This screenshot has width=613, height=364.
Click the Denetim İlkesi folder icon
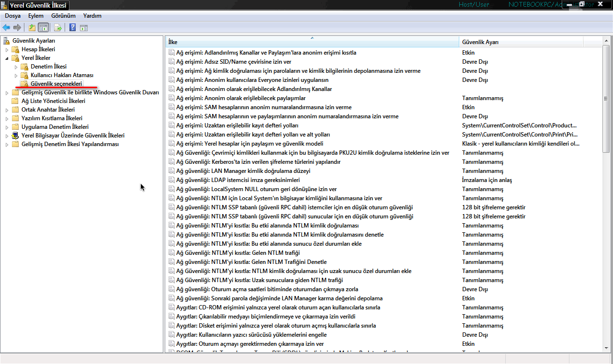(x=24, y=67)
